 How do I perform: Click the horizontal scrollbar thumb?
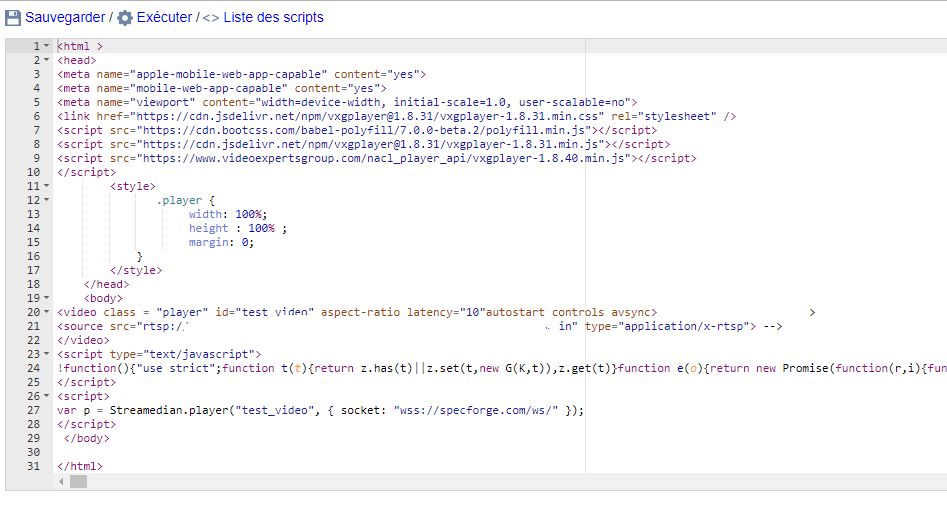click(x=79, y=482)
